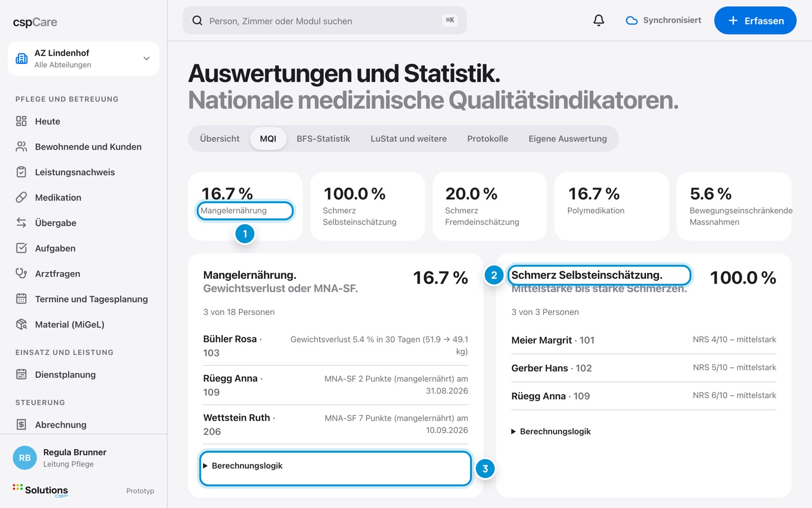Screen dimensions: 812x508
Task: Open the Bewegungseinschränkende Massnahmen 5.6 % card
Action: pos(734,206)
